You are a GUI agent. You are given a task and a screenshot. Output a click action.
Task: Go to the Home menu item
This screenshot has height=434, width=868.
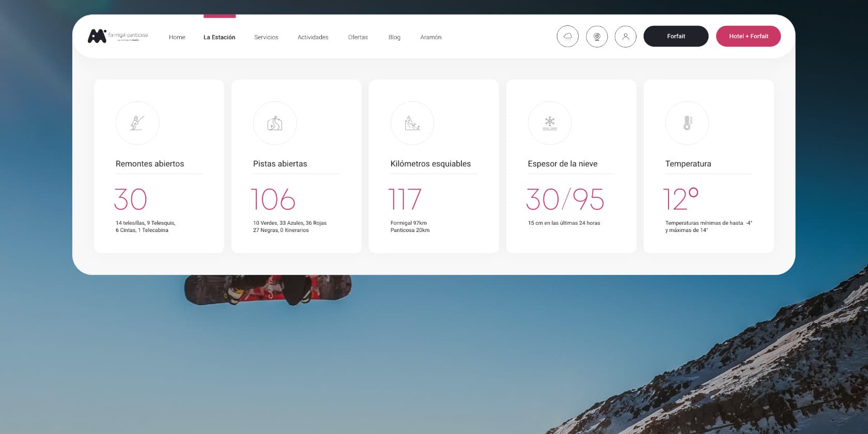click(x=177, y=37)
